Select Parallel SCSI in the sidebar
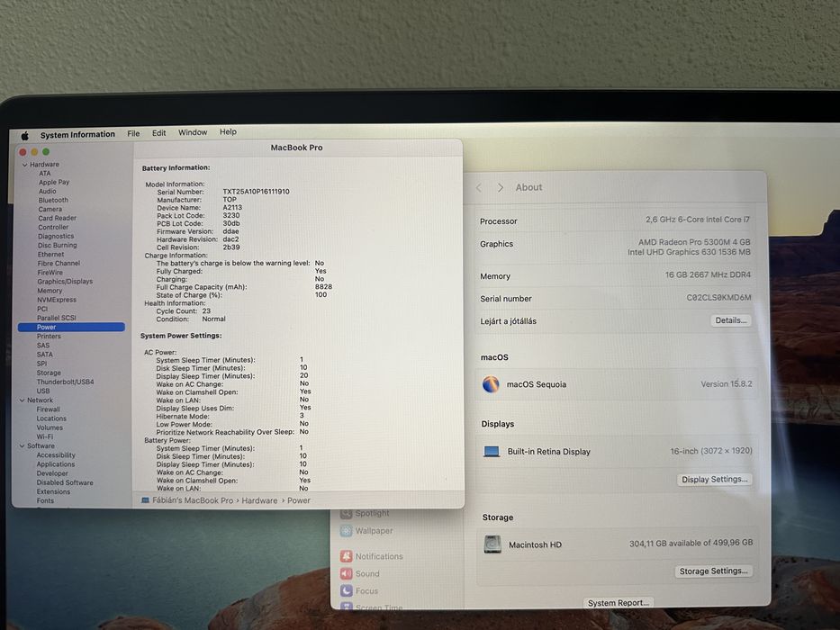Screen dimensions: 840x630 tap(56, 319)
